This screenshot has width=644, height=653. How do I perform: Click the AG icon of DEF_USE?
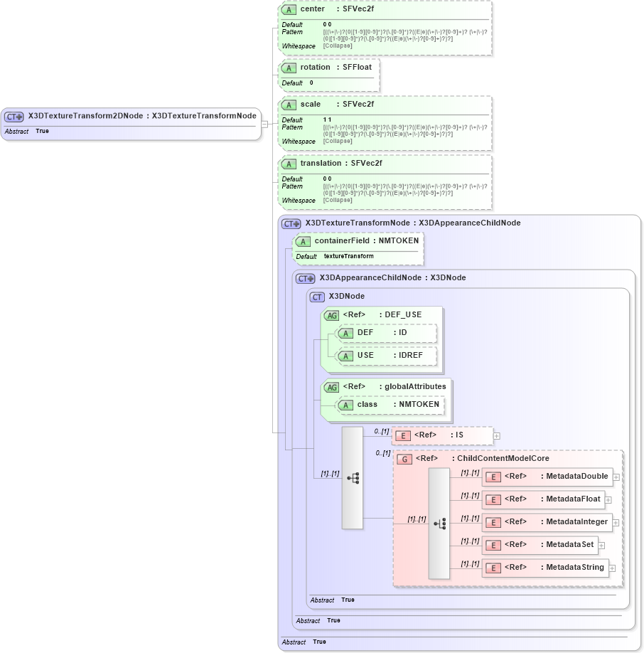331,316
